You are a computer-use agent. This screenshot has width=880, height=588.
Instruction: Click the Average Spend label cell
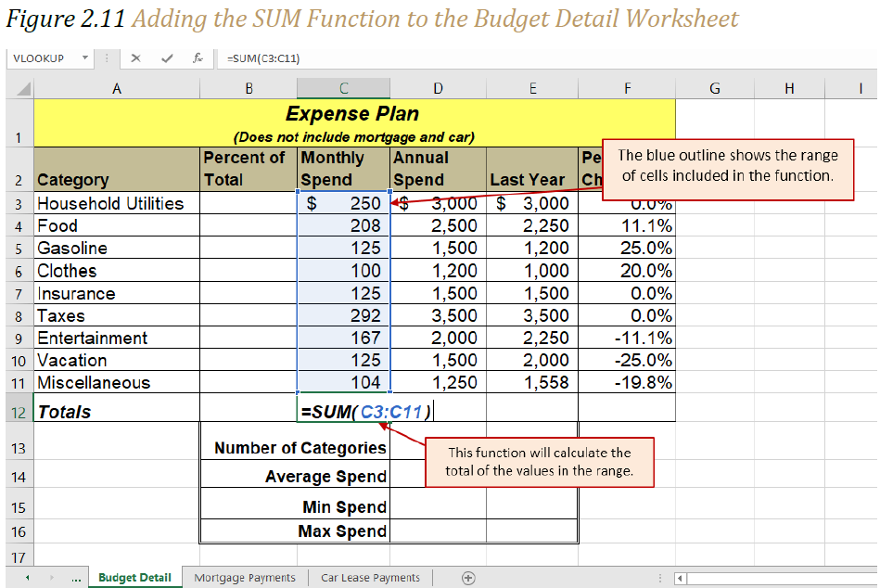(295, 475)
